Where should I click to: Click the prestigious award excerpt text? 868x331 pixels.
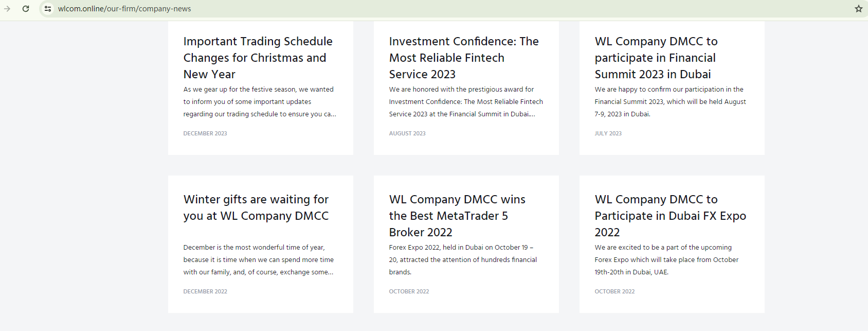coord(465,102)
